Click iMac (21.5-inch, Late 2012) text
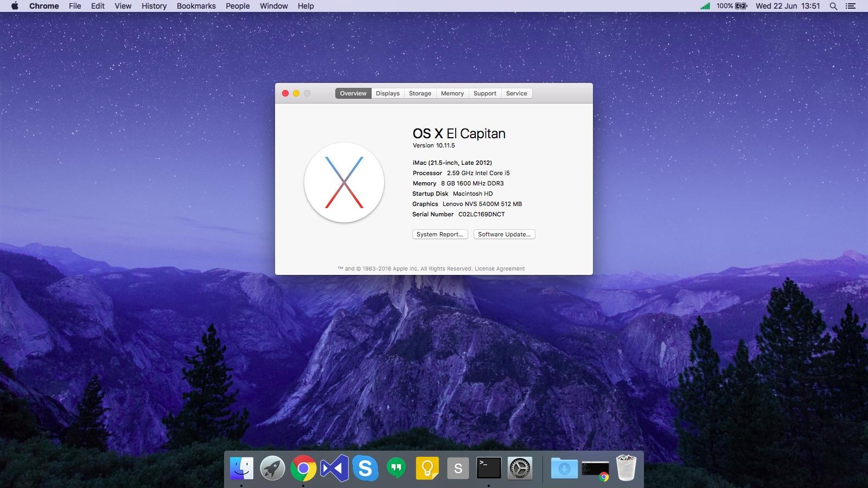 pos(452,163)
